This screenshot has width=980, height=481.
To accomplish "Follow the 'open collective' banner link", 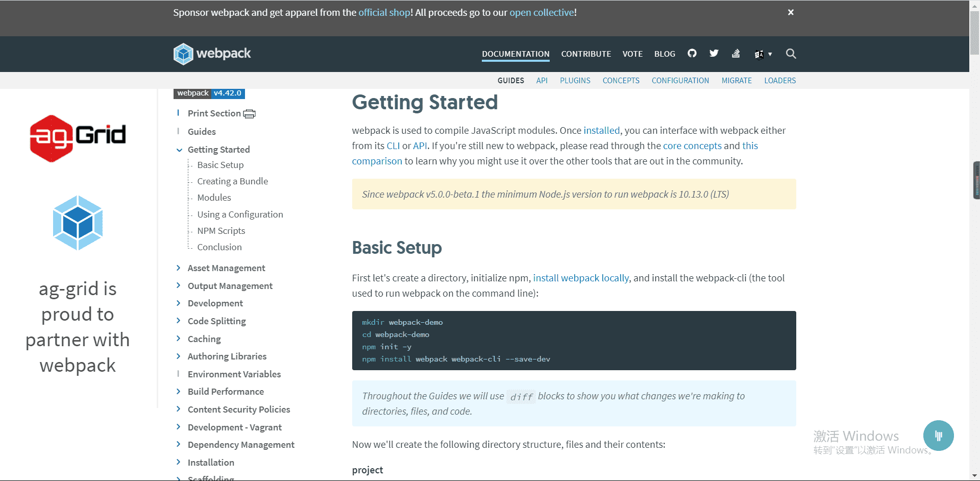I will coord(542,12).
